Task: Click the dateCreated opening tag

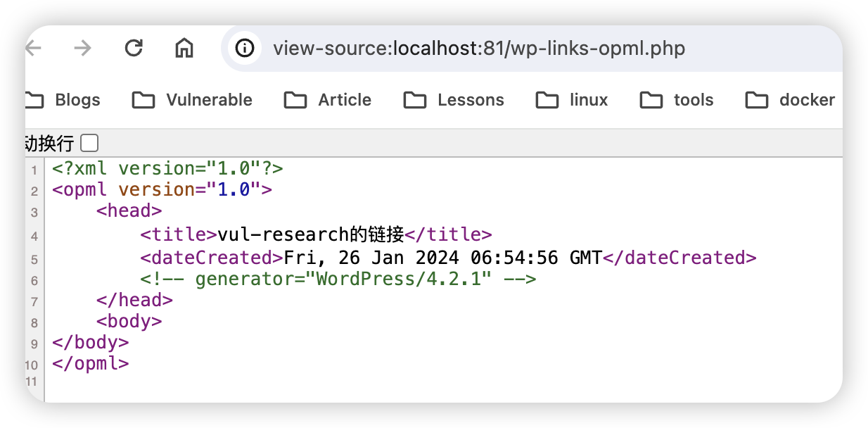Action: pos(212,258)
